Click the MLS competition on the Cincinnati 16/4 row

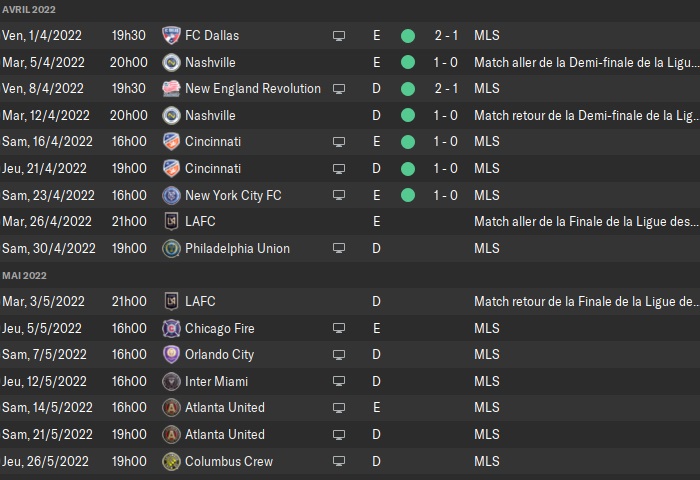coord(487,142)
